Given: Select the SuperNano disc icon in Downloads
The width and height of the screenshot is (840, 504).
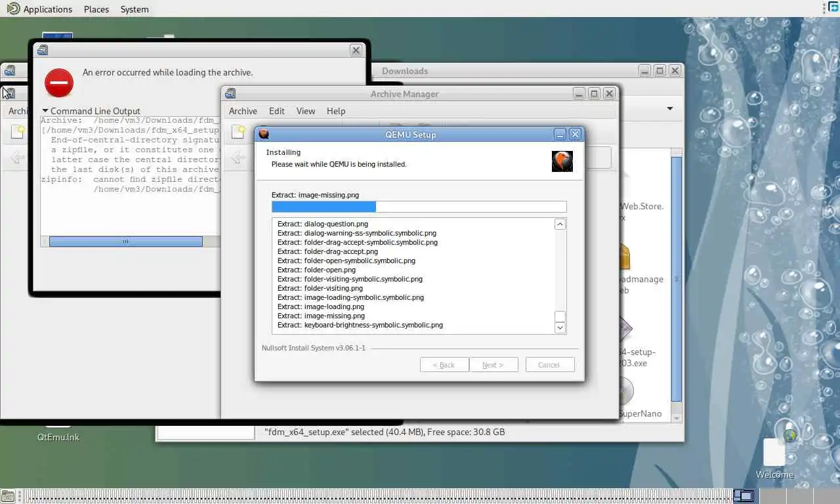Looking at the screenshot, I should [626, 391].
